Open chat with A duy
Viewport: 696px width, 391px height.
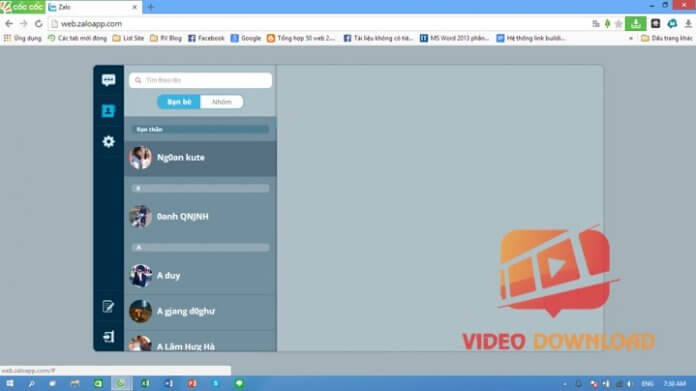200,276
